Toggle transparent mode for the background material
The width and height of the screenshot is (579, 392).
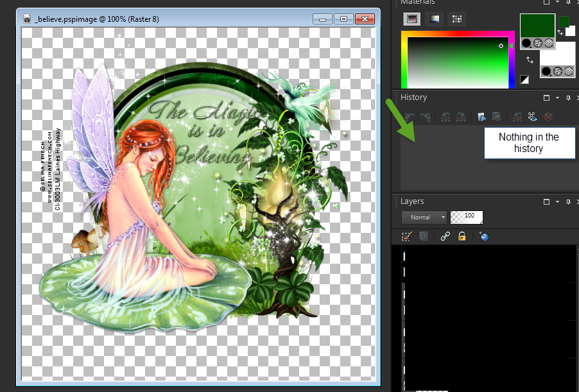tap(567, 71)
